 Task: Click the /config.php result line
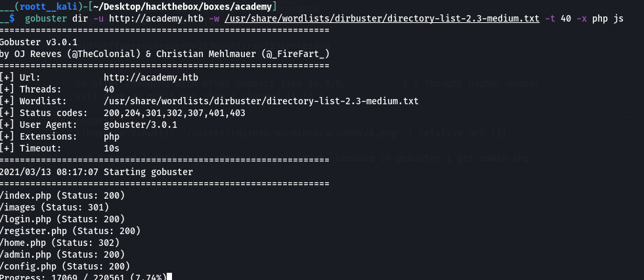[65, 266]
